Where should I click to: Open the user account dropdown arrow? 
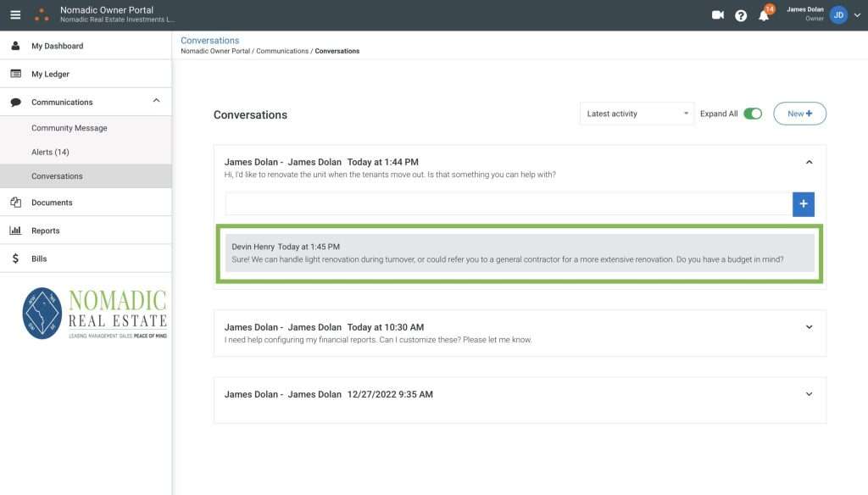coord(857,15)
